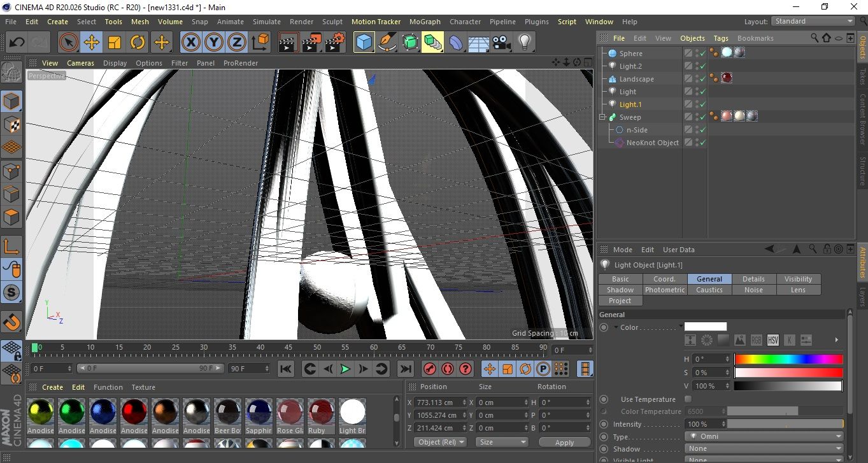Open Edit Render Settings icon
This screenshot has width=868, height=463.
[334, 43]
